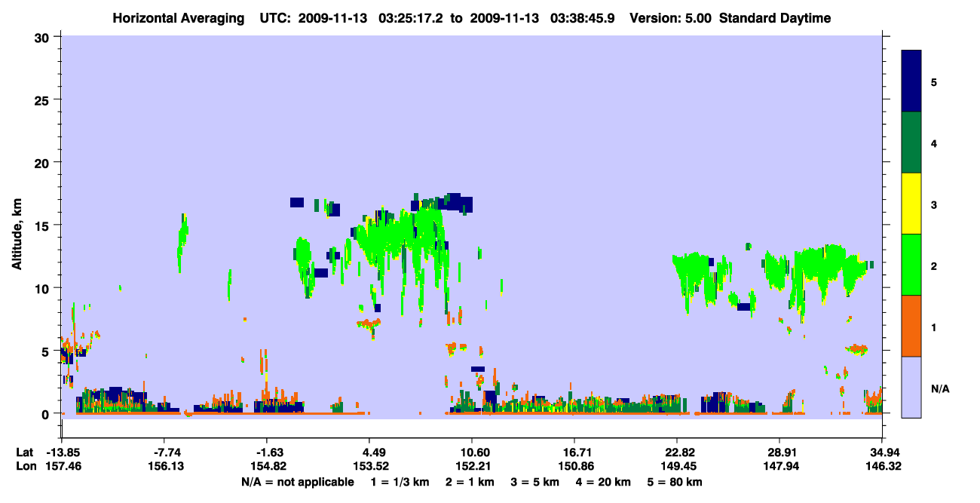
Task: Click the 'N/A = not applicable' legend text
Action: click(x=298, y=482)
